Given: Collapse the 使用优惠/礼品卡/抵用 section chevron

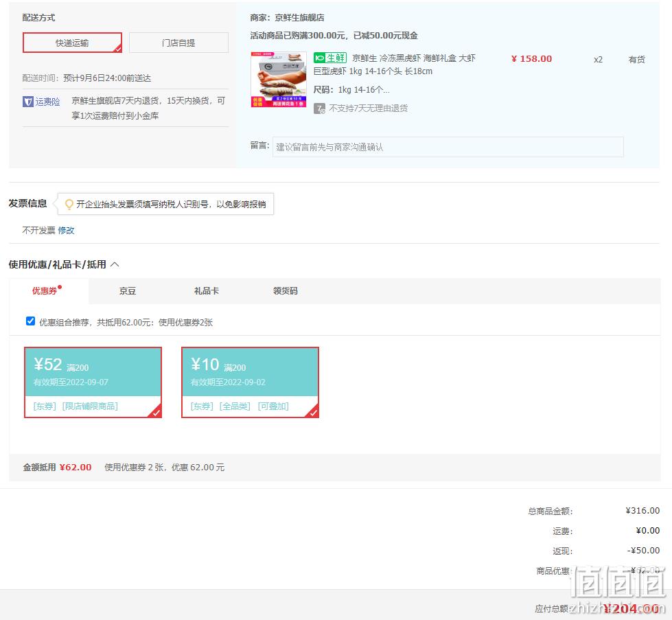Looking at the screenshot, I should coord(115,264).
